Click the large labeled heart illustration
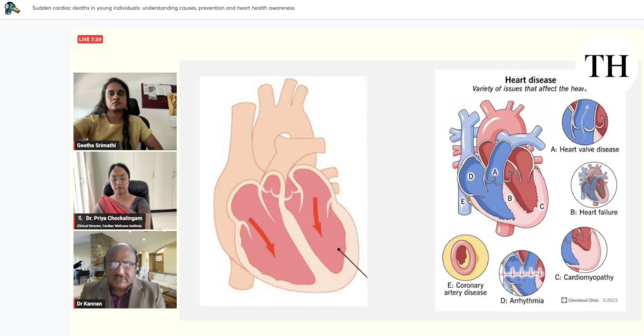Screen dimensions: 644x336 click(496, 170)
